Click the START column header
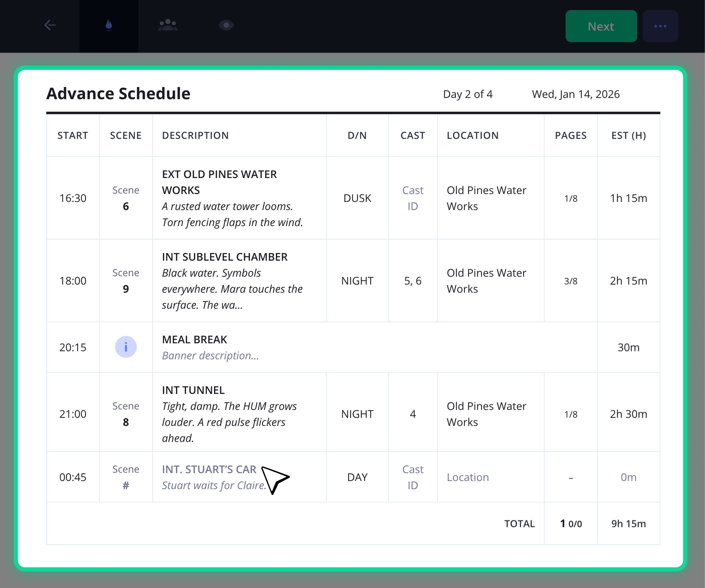The image size is (705, 588). click(x=73, y=136)
